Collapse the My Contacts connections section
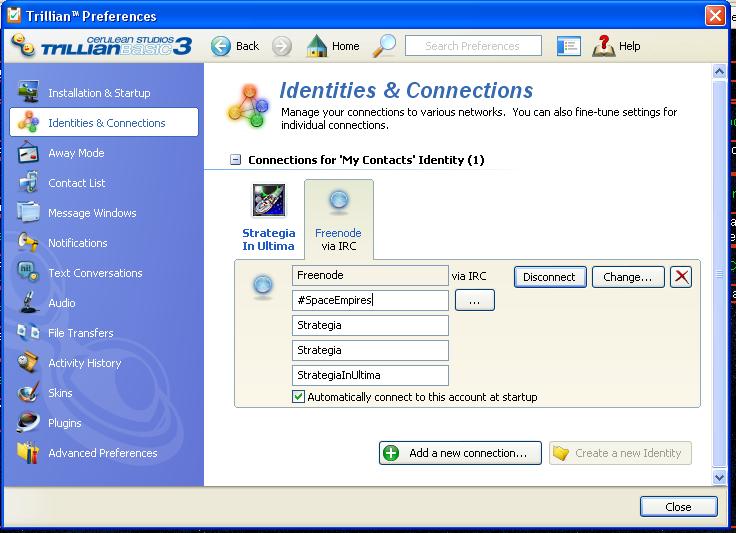736x533 pixels. (235, 160)
